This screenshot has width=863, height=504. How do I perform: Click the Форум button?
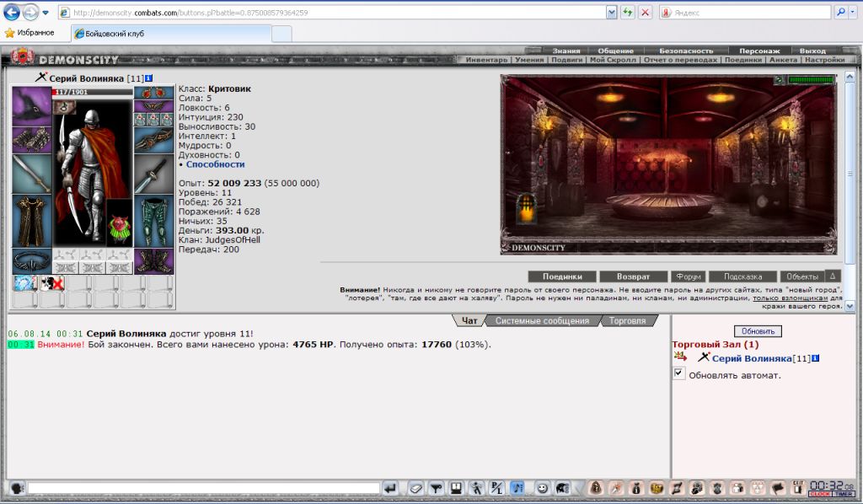(x=689, y=276)
